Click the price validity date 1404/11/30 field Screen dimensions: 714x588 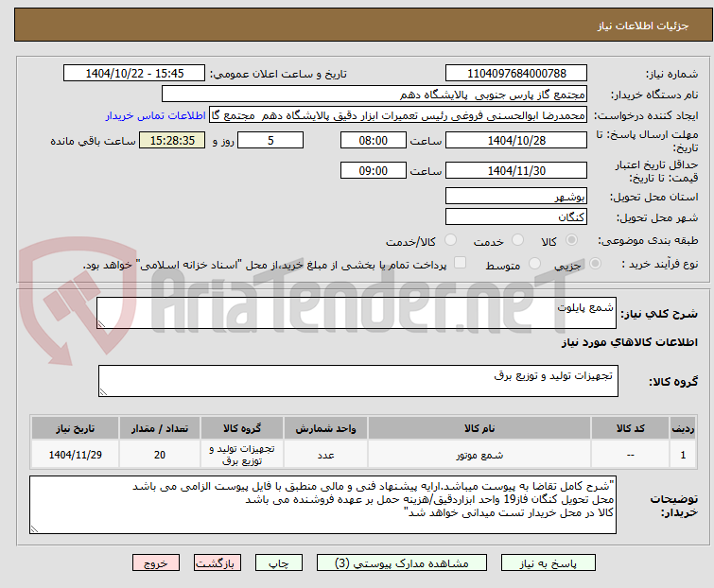pyautogui.click(x=516, y=171)
